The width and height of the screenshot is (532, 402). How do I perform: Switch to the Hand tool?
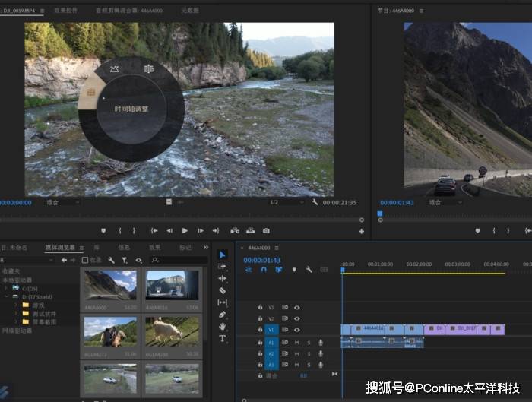222,327
